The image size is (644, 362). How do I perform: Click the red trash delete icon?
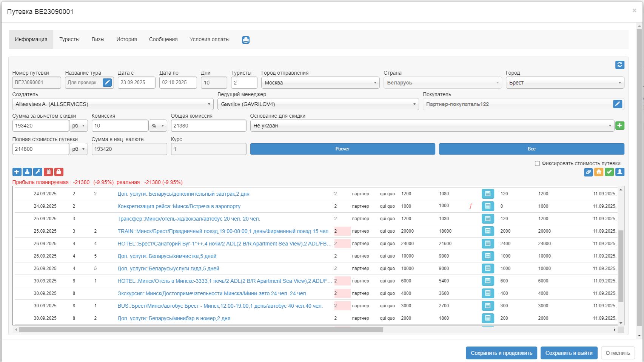click(x=48, y=172)
